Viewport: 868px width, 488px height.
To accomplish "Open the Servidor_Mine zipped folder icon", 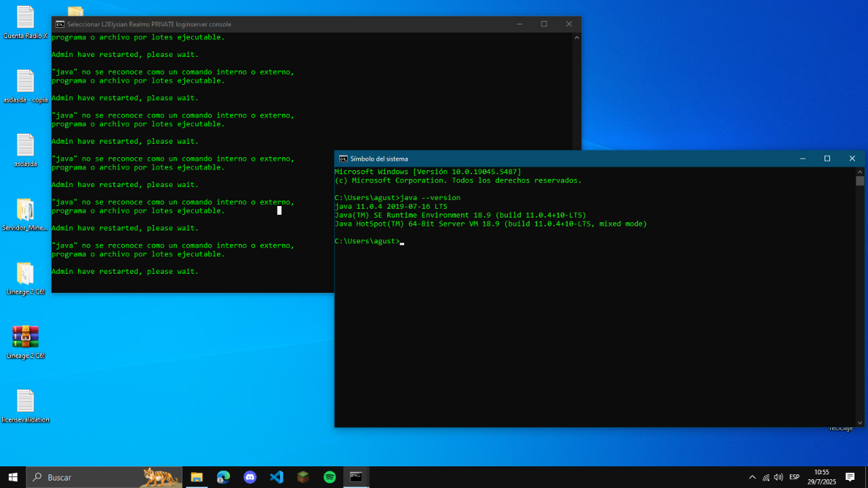I will tap(25, 214).
